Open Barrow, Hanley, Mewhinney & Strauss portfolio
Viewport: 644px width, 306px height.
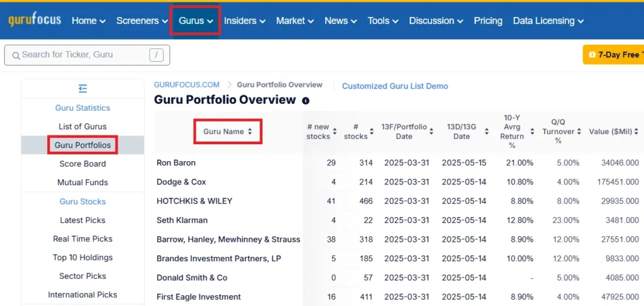228,239
